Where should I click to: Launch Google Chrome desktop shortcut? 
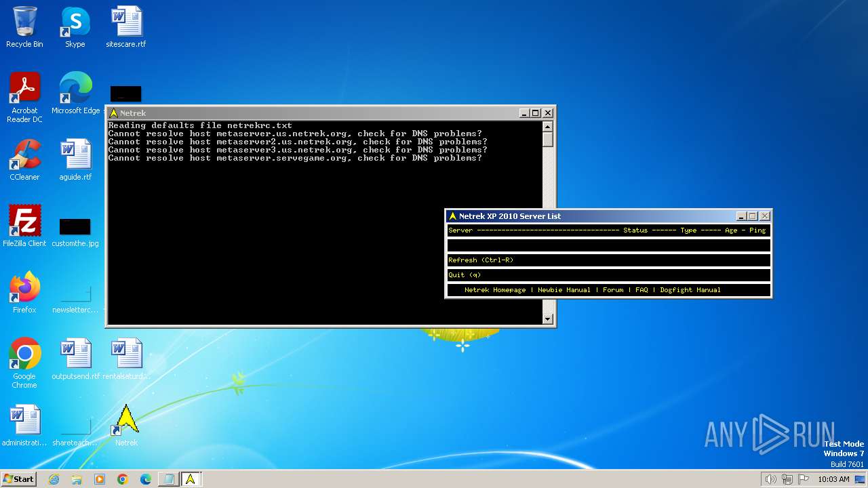(x=24, y=363)
